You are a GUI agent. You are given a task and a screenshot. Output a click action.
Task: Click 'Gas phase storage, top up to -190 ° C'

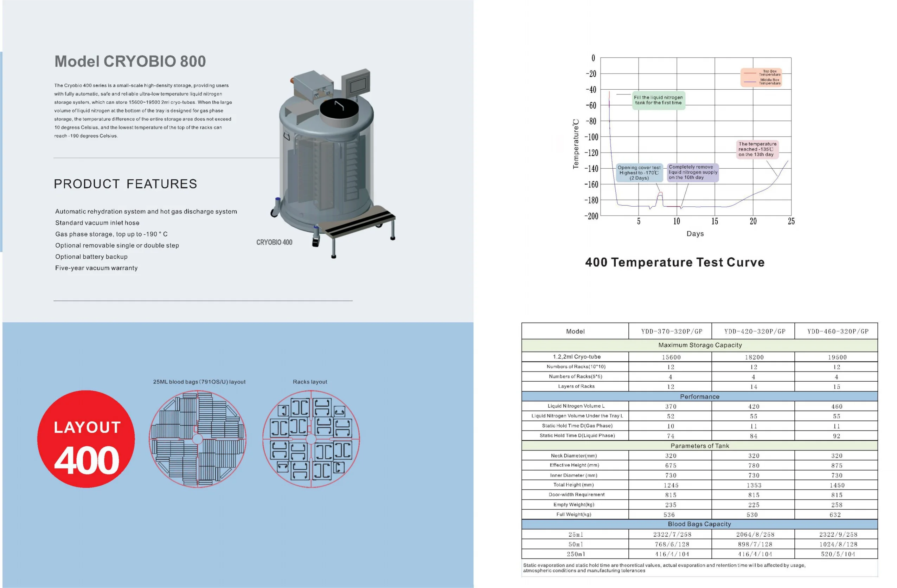point(111,234)
